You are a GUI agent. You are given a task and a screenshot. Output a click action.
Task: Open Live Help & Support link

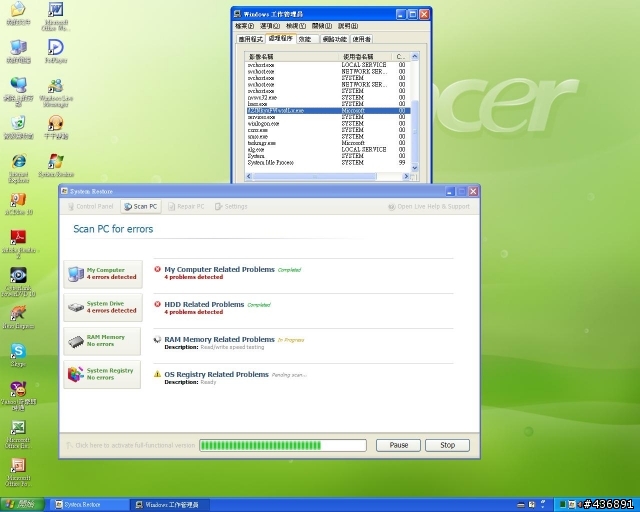pyautogui.click(x=429, y=207)
